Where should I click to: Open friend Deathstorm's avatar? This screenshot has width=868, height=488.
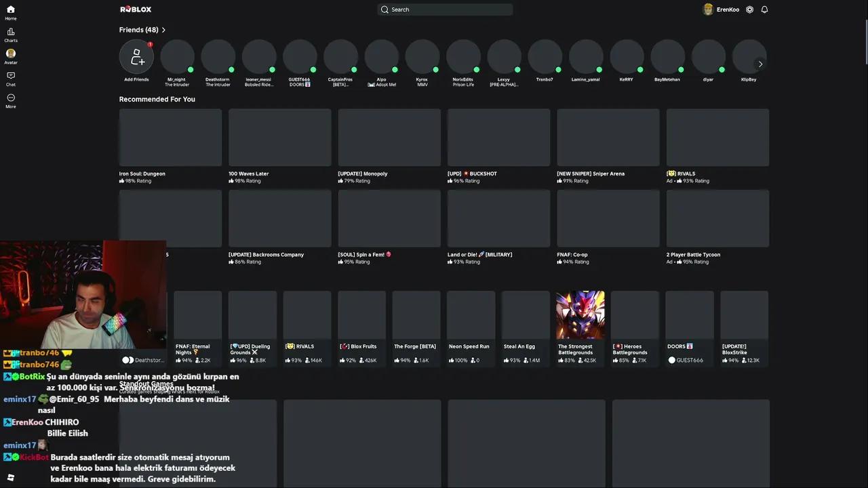(x=218, y=56)
